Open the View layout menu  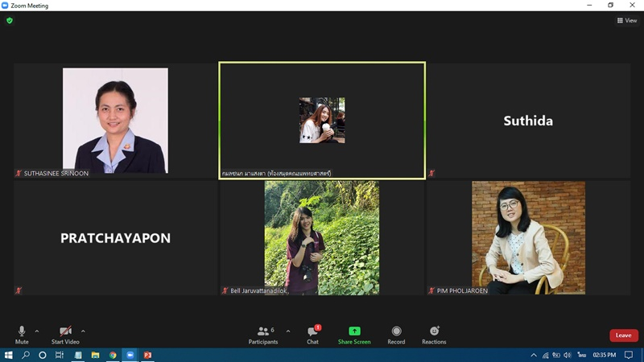626,20
